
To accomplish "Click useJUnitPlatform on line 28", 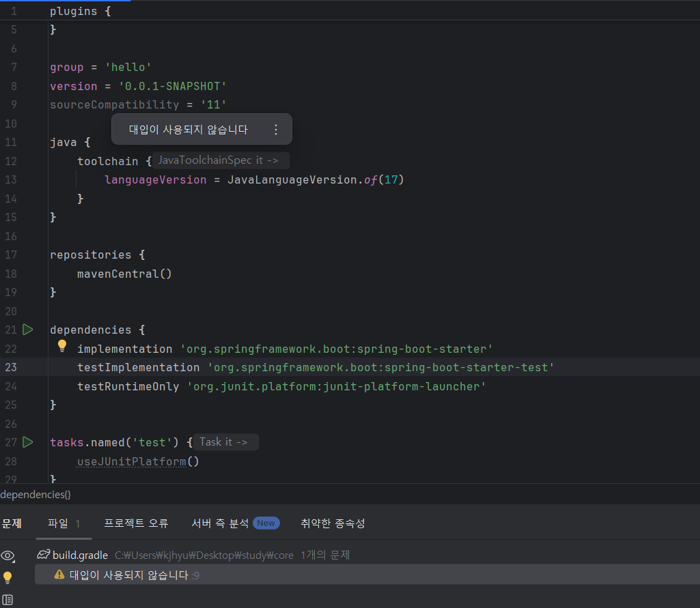I will click(132, 461).
